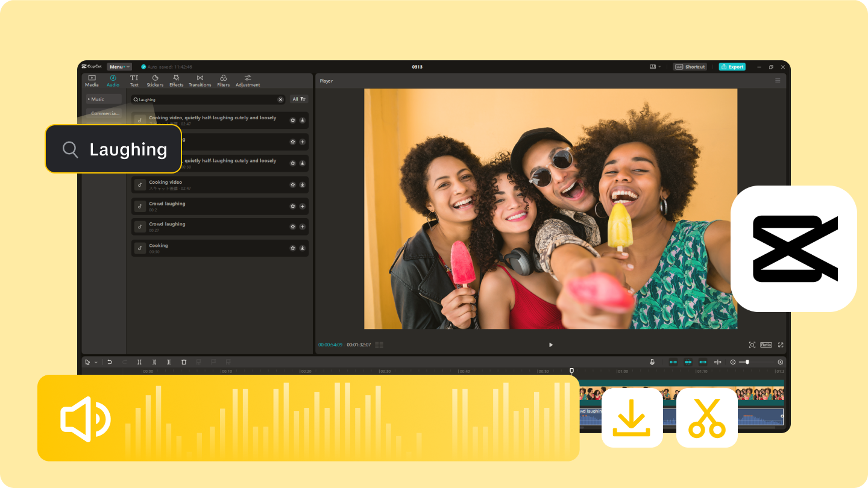Click the Export button
This screenshot has width=868, height=488.
(732, 67)
